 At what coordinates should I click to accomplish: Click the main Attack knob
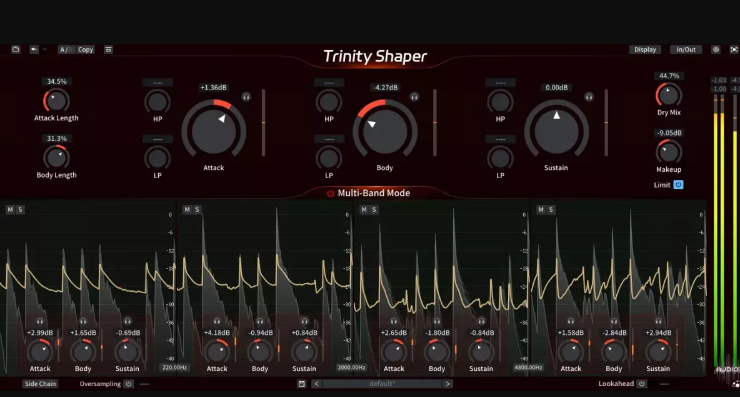click(214, 130)
